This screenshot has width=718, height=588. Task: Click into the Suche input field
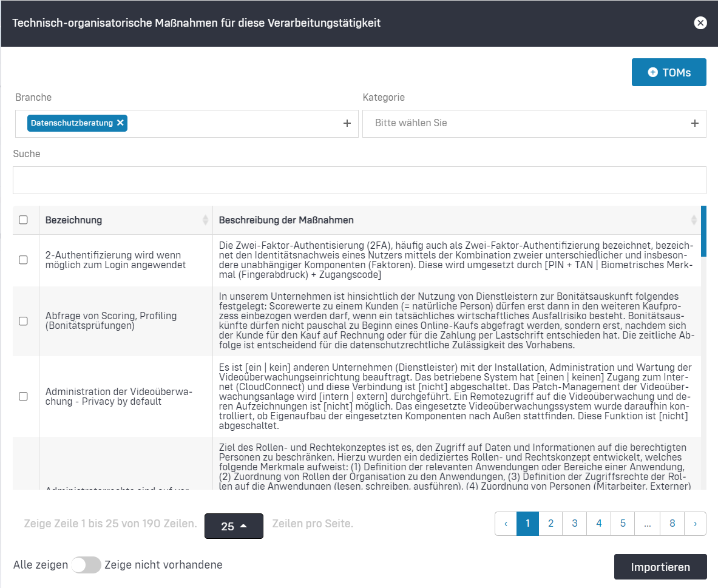tap(359, 180)
